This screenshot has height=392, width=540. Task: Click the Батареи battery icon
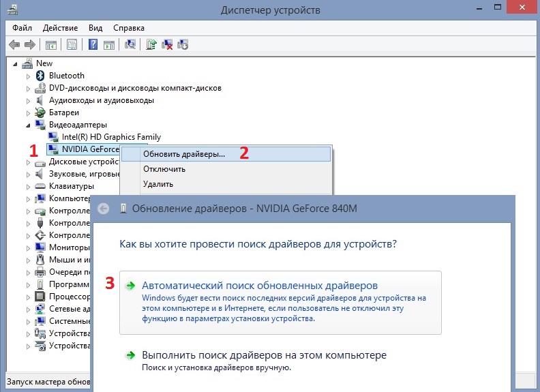point(40,112)
